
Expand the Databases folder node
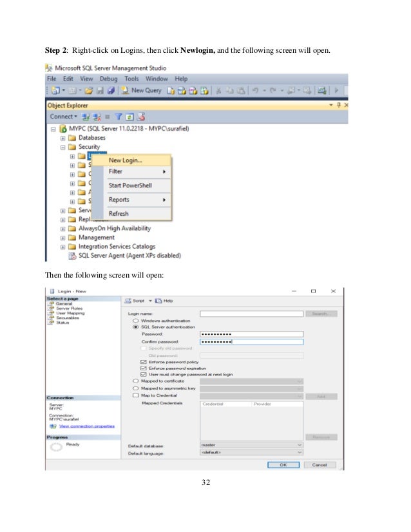[x=62, y=138]
